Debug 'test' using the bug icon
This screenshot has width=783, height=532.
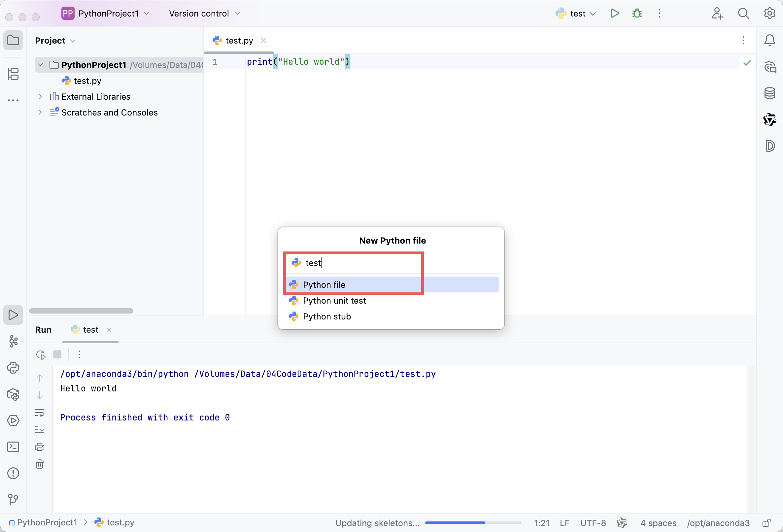[637, 14]
